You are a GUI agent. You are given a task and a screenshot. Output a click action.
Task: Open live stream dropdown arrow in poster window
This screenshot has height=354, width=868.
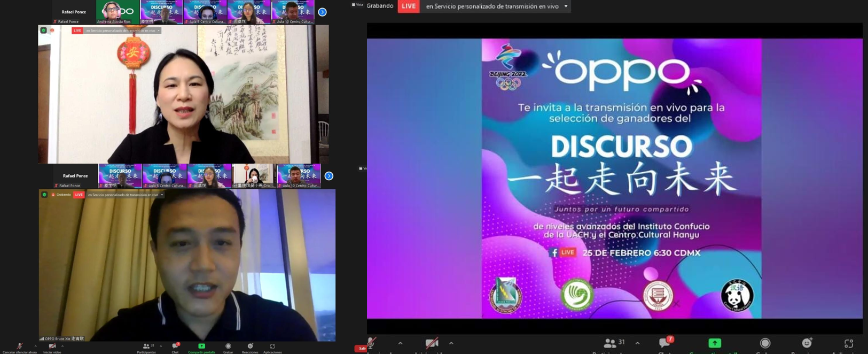[x=566, y=6]
